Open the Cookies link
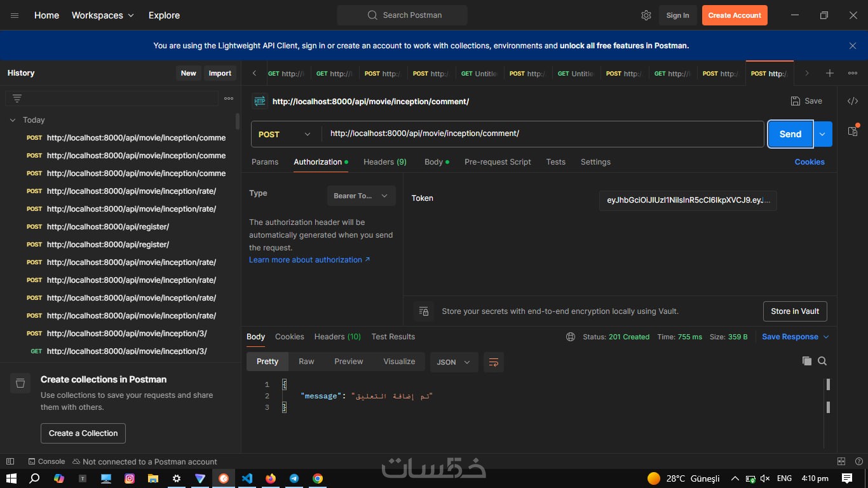The image size is (868, 488). click(x=810, y=162)
